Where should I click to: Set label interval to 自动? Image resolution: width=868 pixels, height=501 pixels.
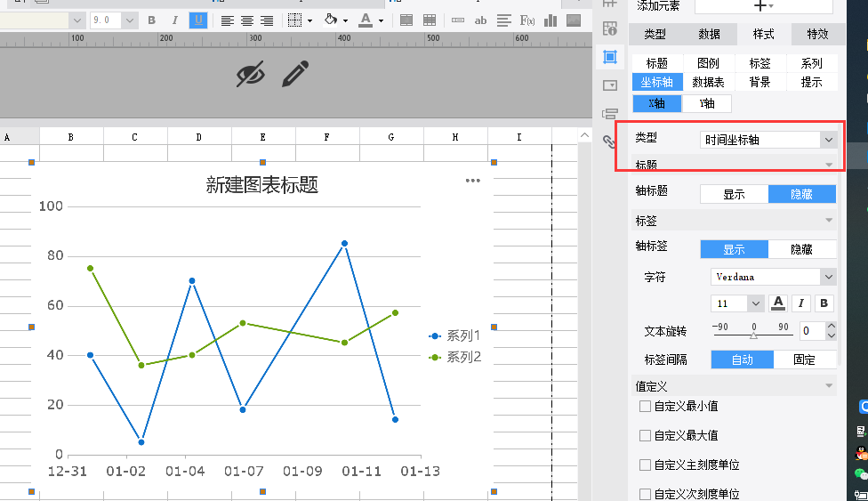coord(742,360)
